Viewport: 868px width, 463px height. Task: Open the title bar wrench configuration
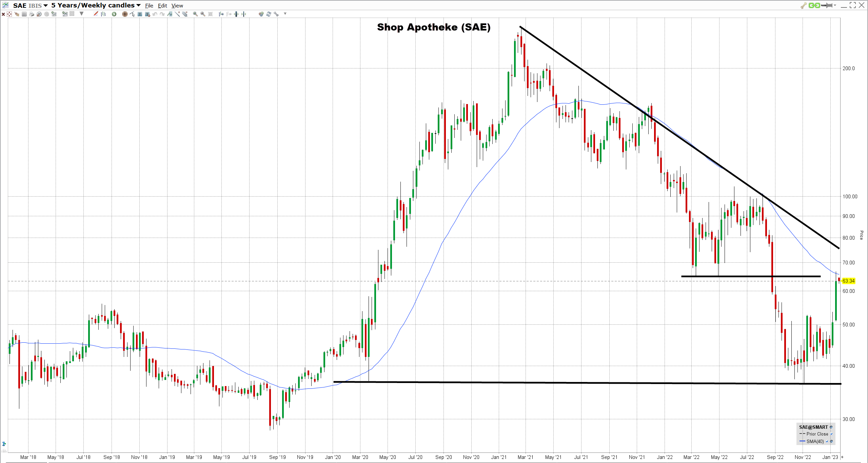(x=804, y=5)
